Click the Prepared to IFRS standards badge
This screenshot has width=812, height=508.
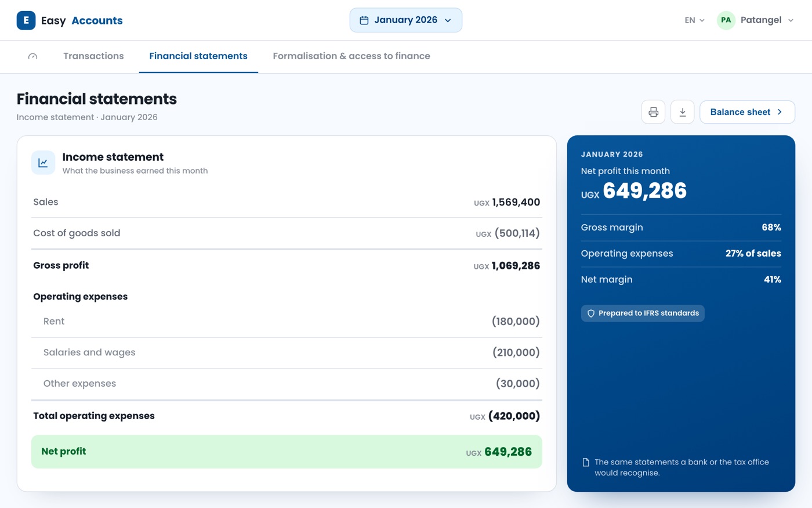tap(643, 314)
